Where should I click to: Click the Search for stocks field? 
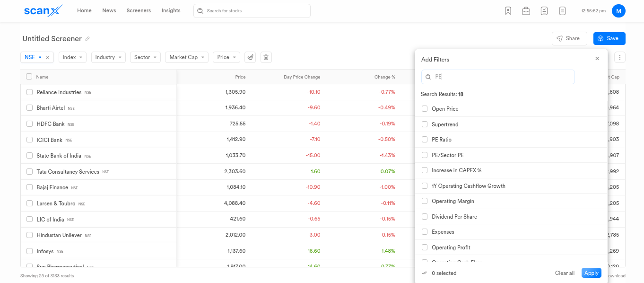(x=252, y=11)
